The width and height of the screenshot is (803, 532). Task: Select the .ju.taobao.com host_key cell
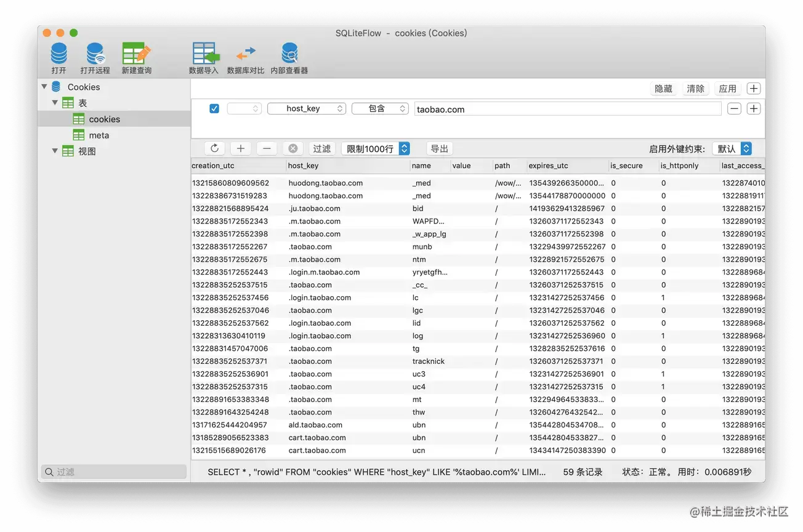314,208
